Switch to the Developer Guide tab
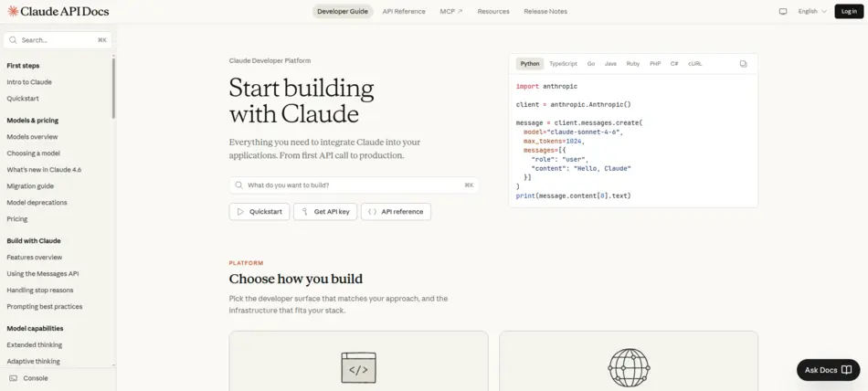Image resolution: width=868 pixels, height=391 pixels. pos(343,11)
